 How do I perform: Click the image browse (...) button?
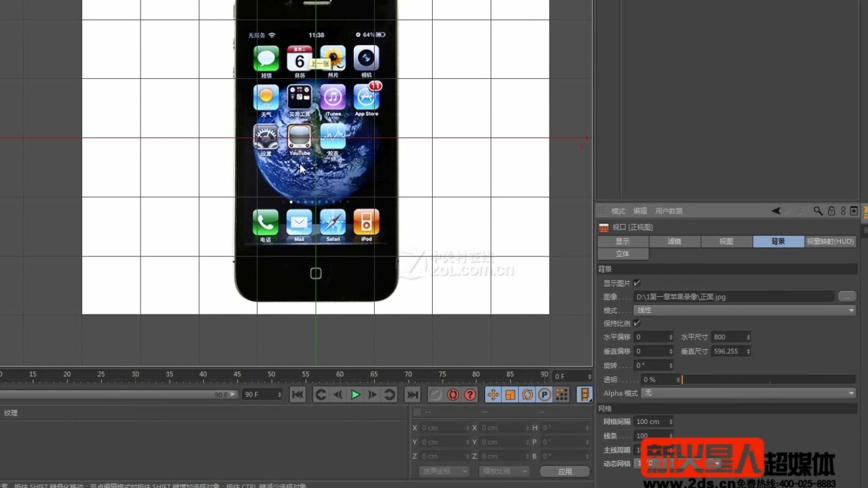846,297
